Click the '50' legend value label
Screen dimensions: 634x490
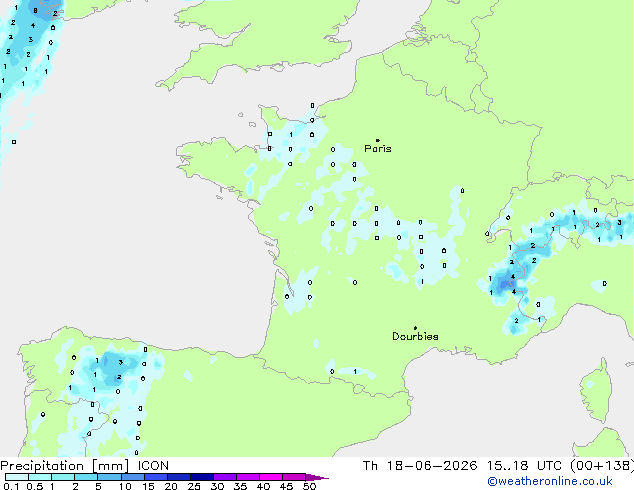[x=309, y=486]
